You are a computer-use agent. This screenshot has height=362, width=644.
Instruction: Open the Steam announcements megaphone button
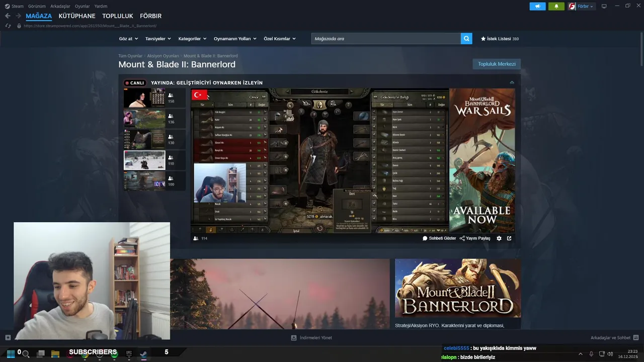point(537,6)
